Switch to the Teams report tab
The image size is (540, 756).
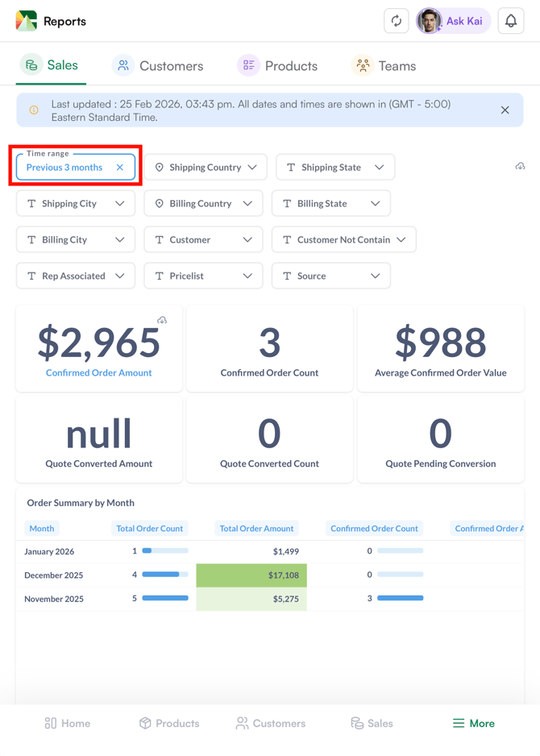(384, 66)
